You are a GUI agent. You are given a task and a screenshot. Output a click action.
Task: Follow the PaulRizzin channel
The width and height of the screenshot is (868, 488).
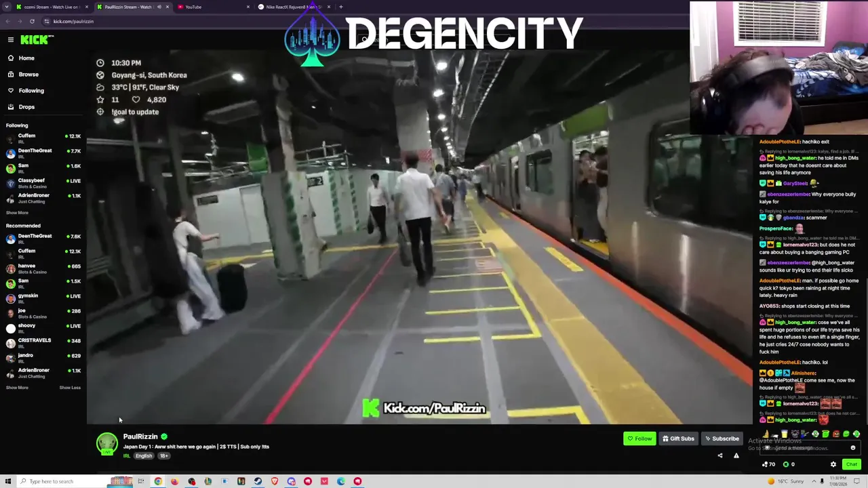pyautogui.click(x=639, y=439)
